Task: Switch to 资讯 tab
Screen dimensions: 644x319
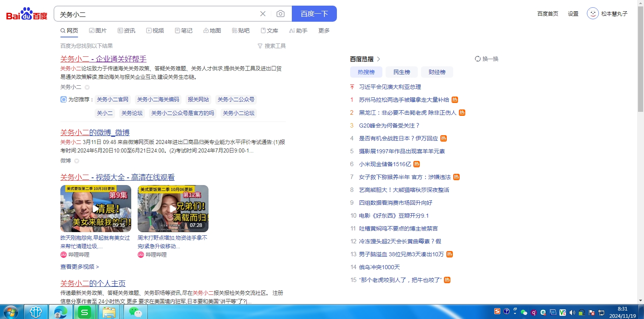Action: tap(126, 31)
